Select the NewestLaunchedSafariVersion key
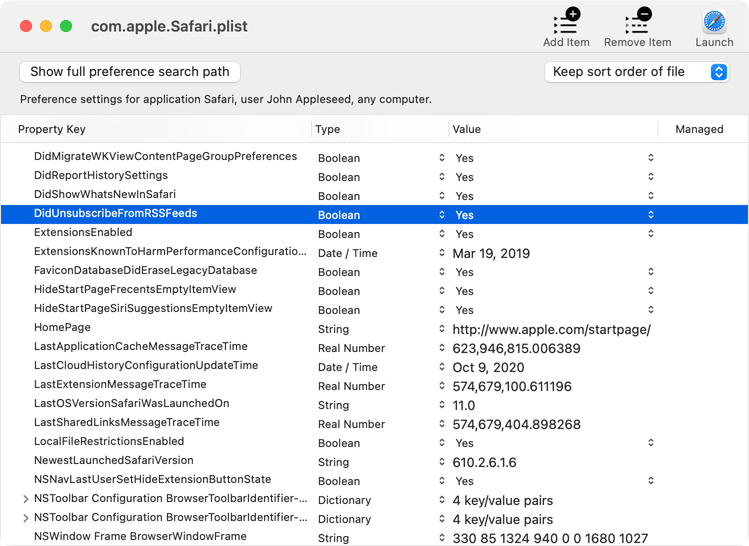 114,460
